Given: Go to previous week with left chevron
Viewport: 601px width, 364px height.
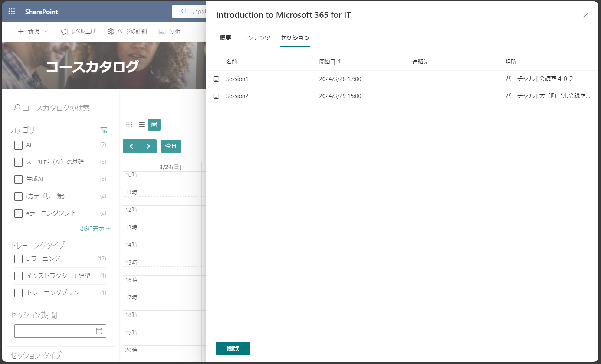Looking at the screenshot, I should (131, 146).
